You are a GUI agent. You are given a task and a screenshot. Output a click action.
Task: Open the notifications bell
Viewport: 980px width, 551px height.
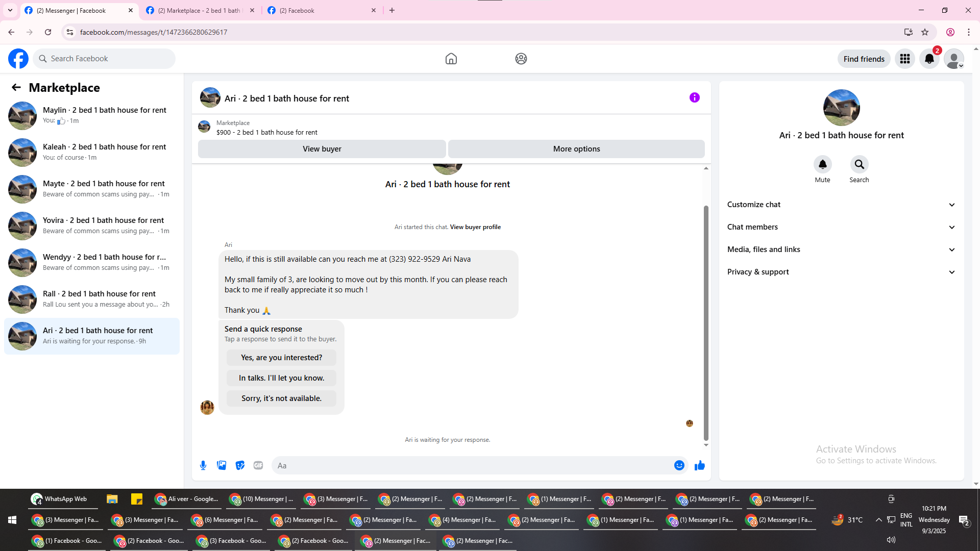[929, 59]
